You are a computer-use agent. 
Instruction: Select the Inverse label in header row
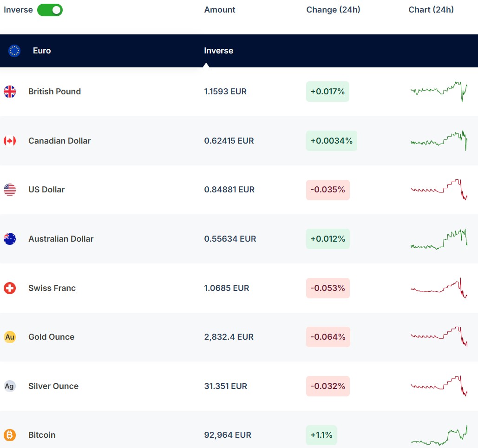click(x=218, y=51)
